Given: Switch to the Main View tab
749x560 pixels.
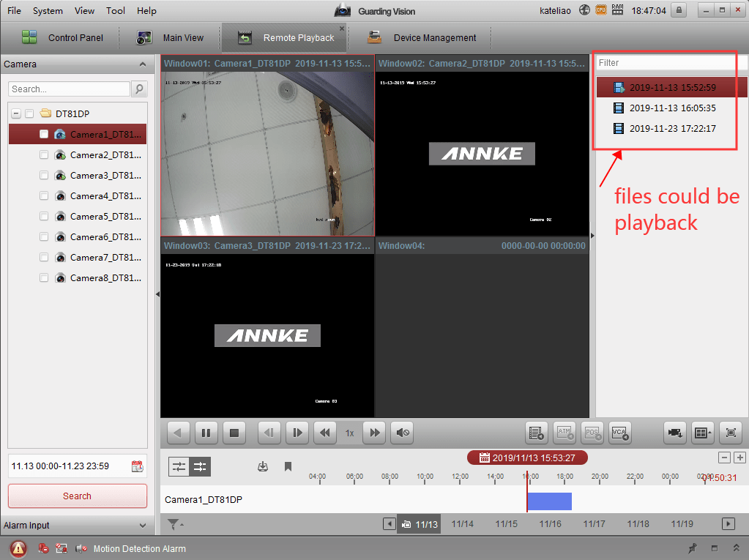Looking at the screenshot, I should pos(171,38).
